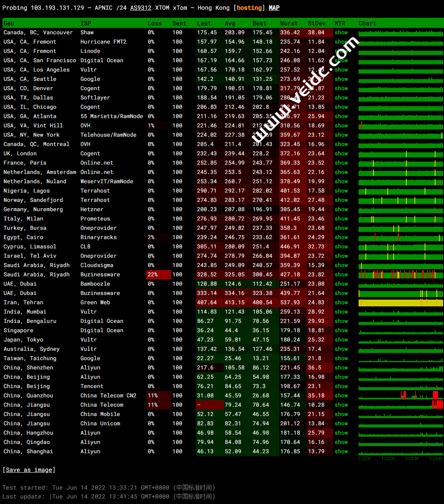The width and height of the screenshot is (444, 504).
Task: Show MTR for Fremont Hurricane FMT2 row
Action: [341, 42]
